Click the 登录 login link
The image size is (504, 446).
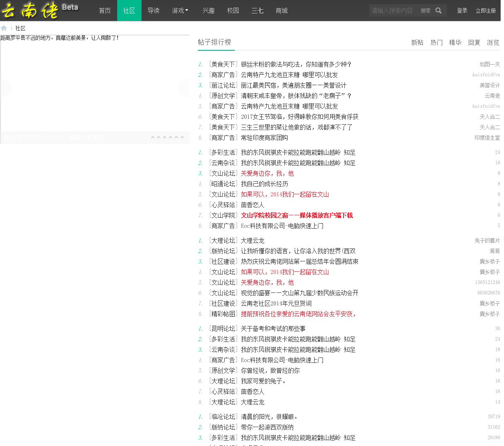click(462, 10)
